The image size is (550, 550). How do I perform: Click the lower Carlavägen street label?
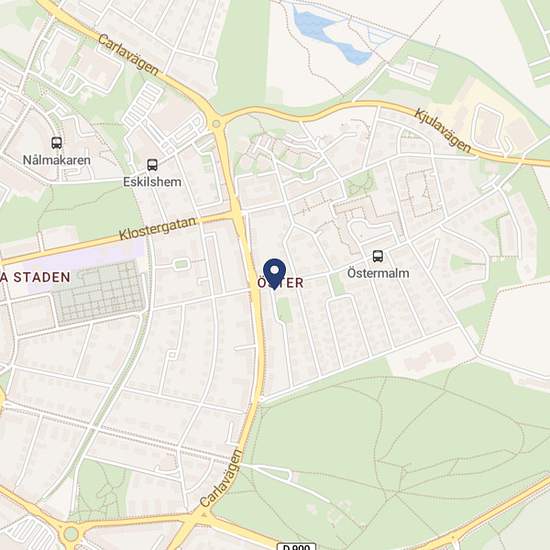click(x=222, y=478)
